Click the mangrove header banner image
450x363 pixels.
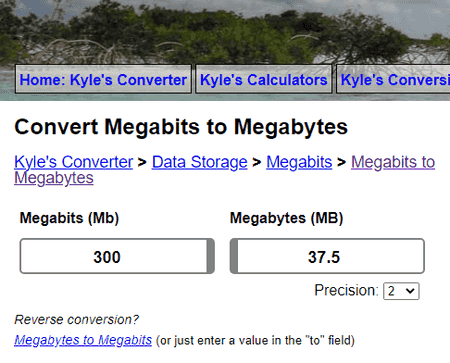click(225, 32)
